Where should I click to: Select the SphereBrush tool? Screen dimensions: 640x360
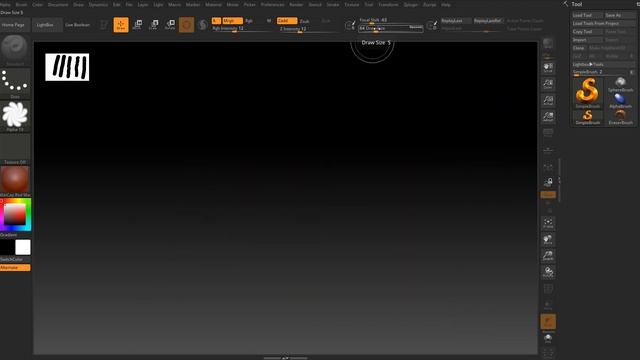tap(620, 84)
